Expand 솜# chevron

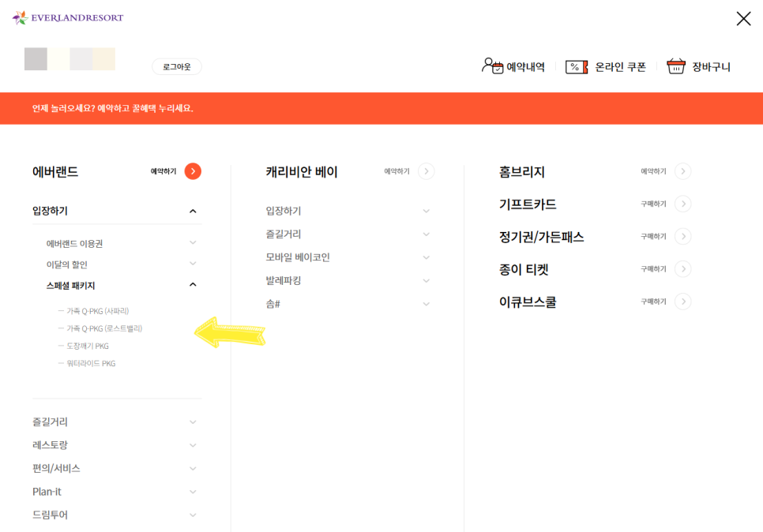pyautogui.click(x=427, y=305)
